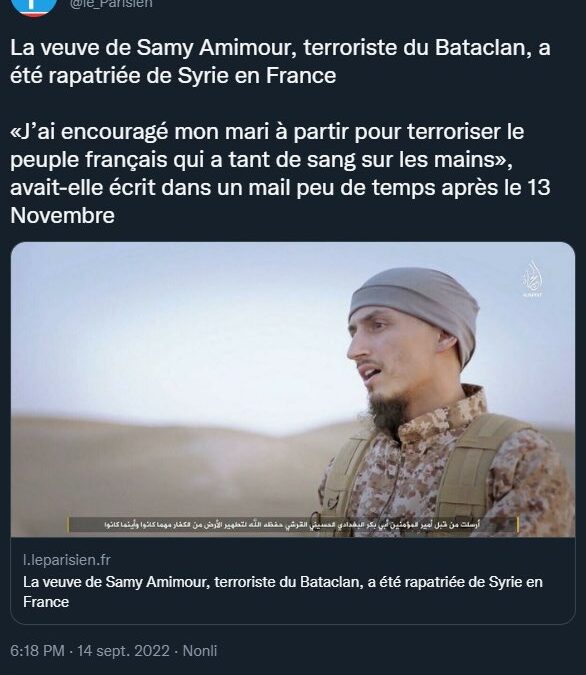
Task: Open the Le Parisien profile avatar
Action: click(34, 6)
